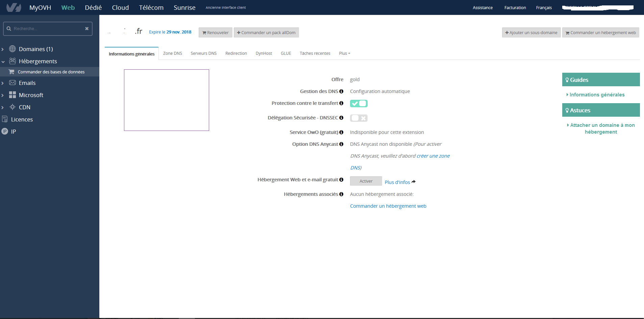This screenshot has height=319, width=644.
Task: Toggle Protection contre le transfert switch
Action: [x=358, y=104]
